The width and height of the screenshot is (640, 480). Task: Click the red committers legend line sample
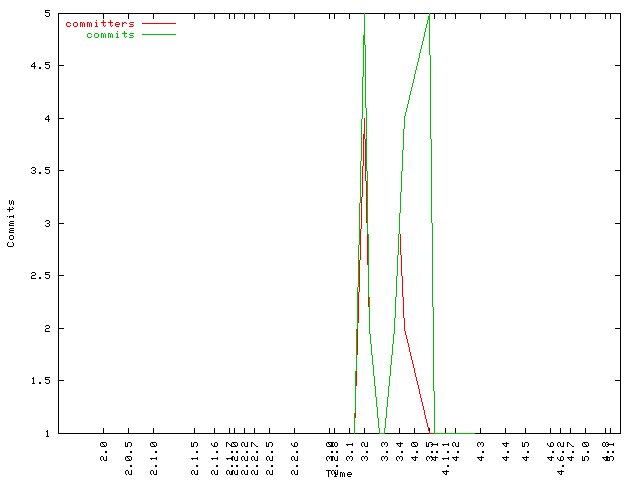point(159,23)
